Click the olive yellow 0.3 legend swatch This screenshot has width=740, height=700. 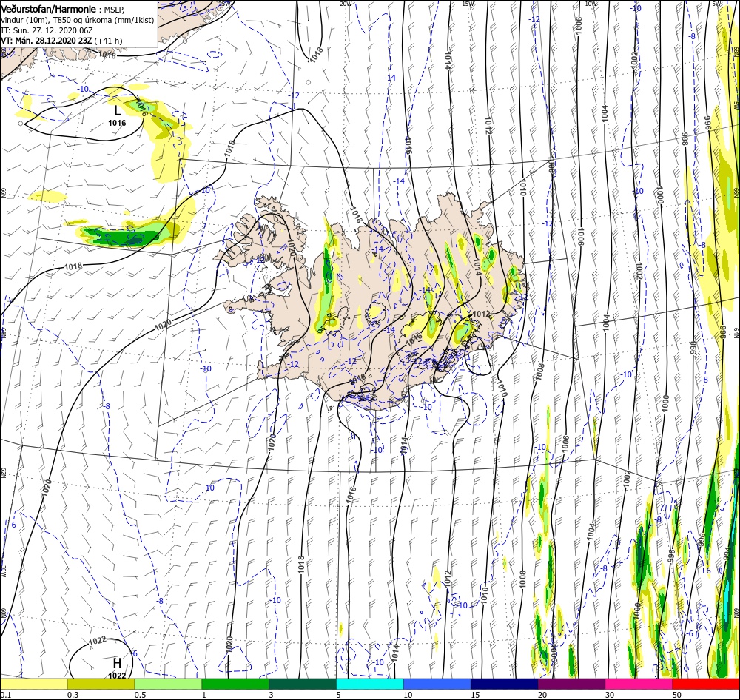[101, 684]
